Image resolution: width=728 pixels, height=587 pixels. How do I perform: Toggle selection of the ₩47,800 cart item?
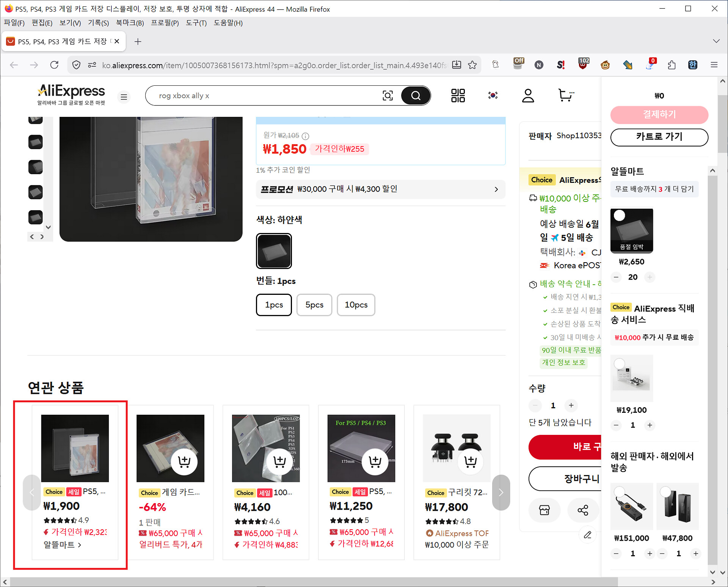(x=665, y=492)
